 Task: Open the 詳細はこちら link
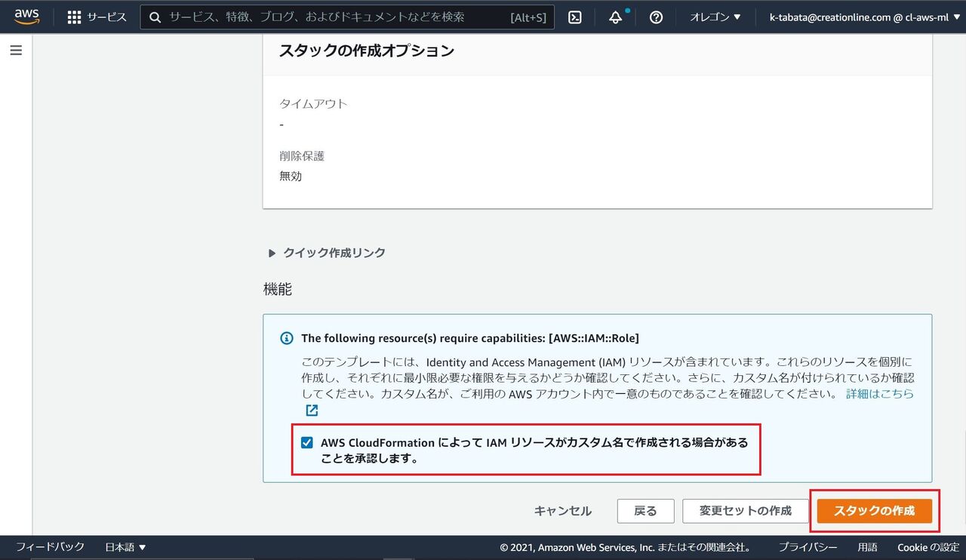click(880, 394)
